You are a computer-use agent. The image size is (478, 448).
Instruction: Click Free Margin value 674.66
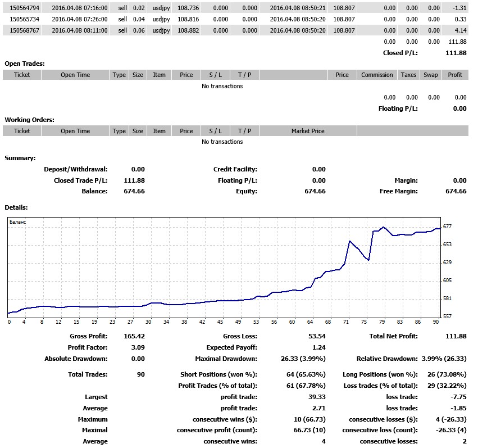click(x=456, y=191)
